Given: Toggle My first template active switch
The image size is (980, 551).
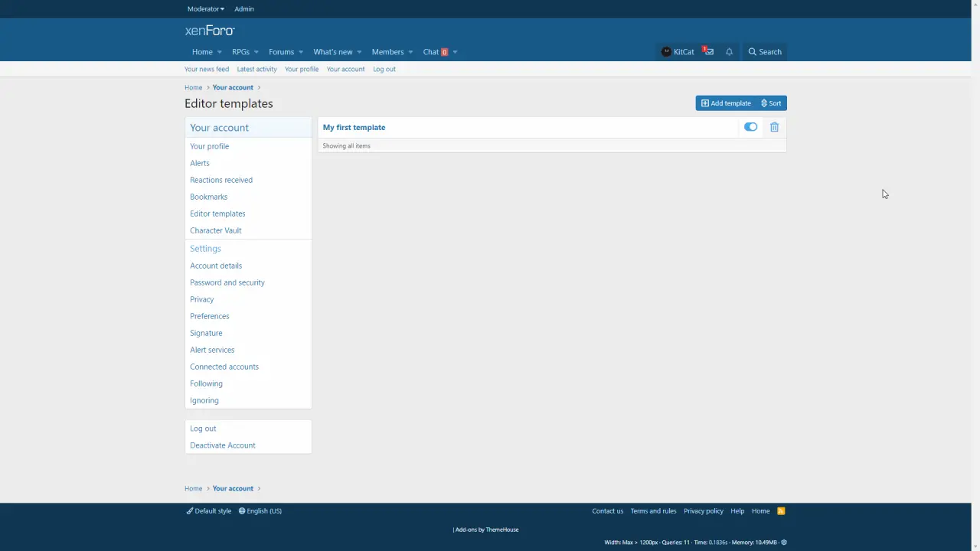Looking at the screenshot, I should (750, 127).
